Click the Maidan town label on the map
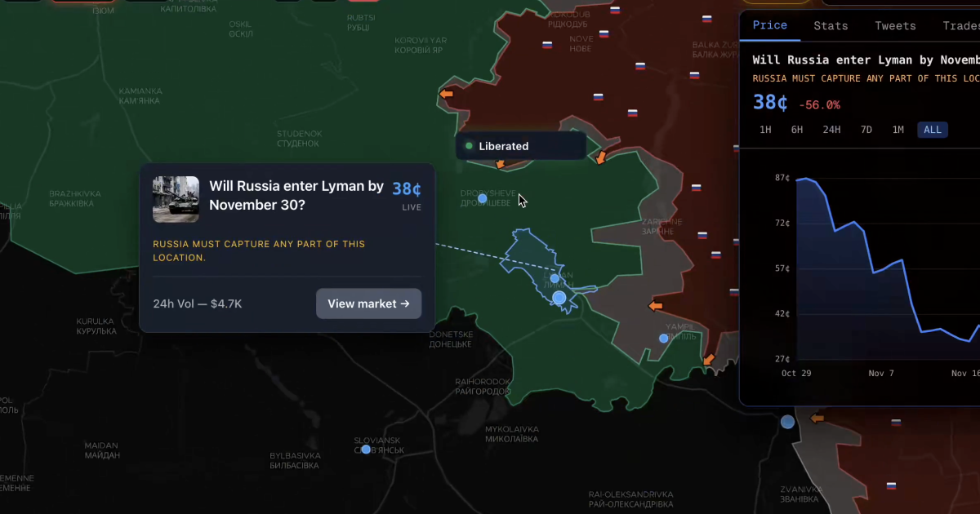The height and width of the screenshot is (514, 980). [x=100, y=451]
